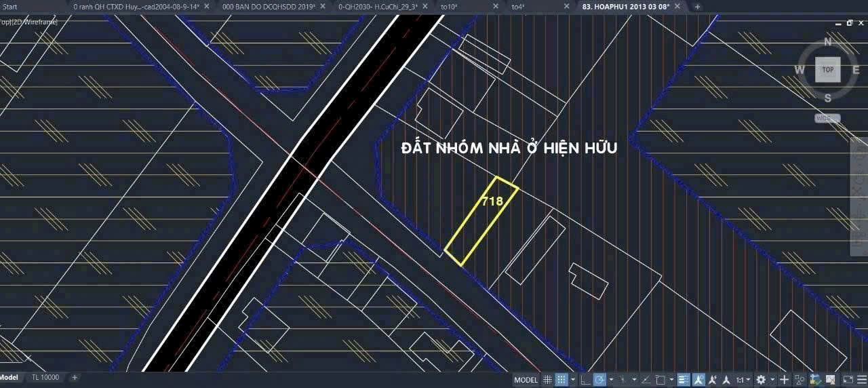The image size is (868, 388).
Task: Click the 2D object snap icon
Action: 659,380
